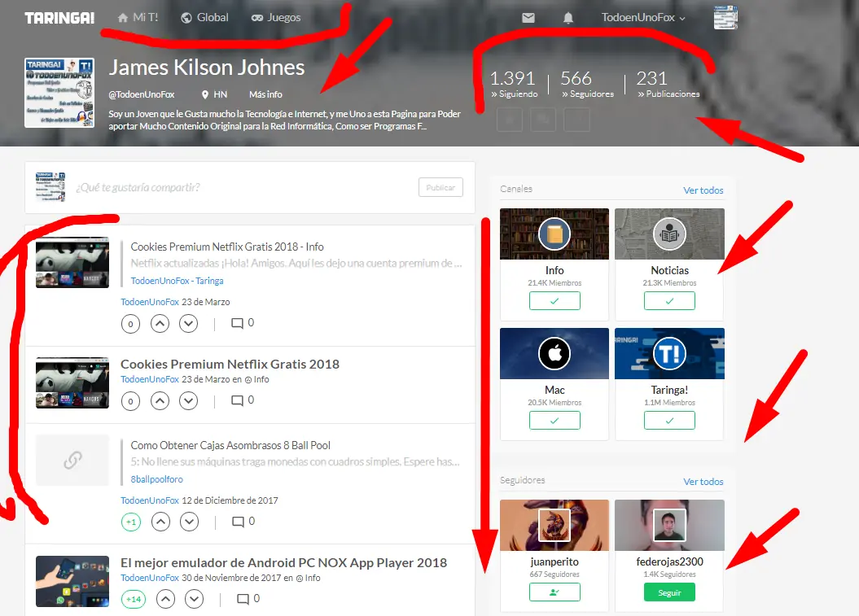Upvote the NOX App Player post

tap(165, 599)
